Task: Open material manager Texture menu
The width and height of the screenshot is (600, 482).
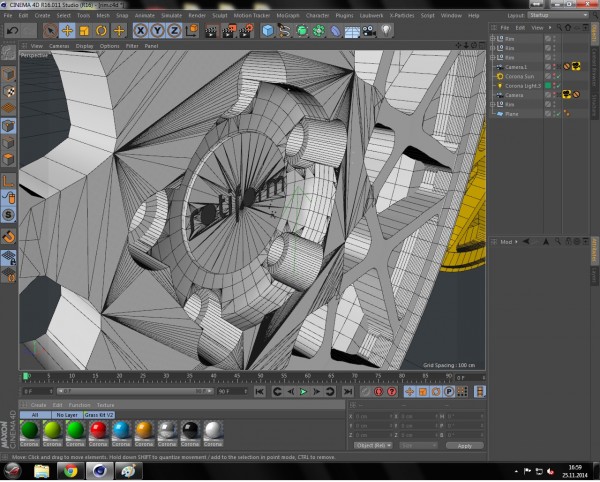Action: pyautogui.click(x=105, y=405)
